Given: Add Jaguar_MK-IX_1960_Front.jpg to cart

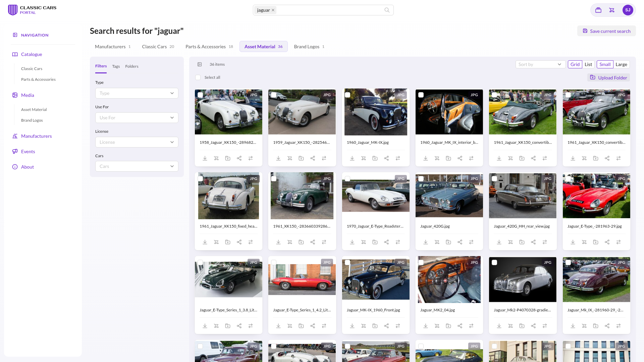Looking at the screenshot, I should pyautogui.click(x=364, y=326).
